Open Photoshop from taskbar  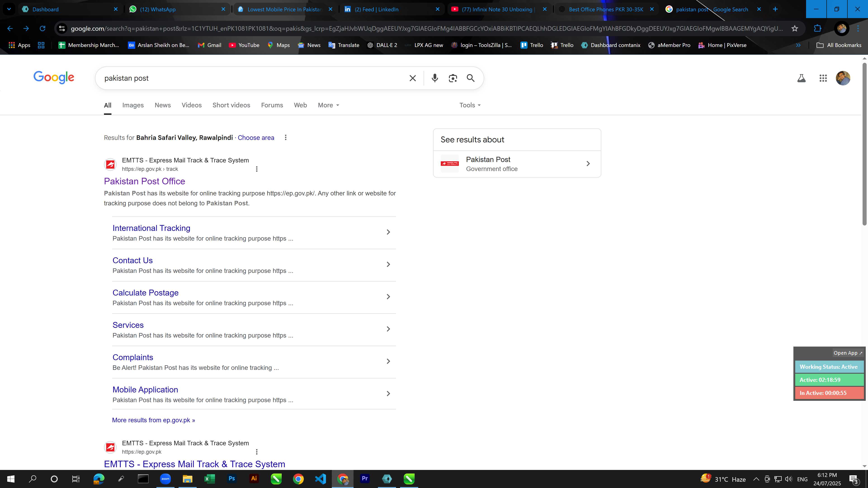232,479
